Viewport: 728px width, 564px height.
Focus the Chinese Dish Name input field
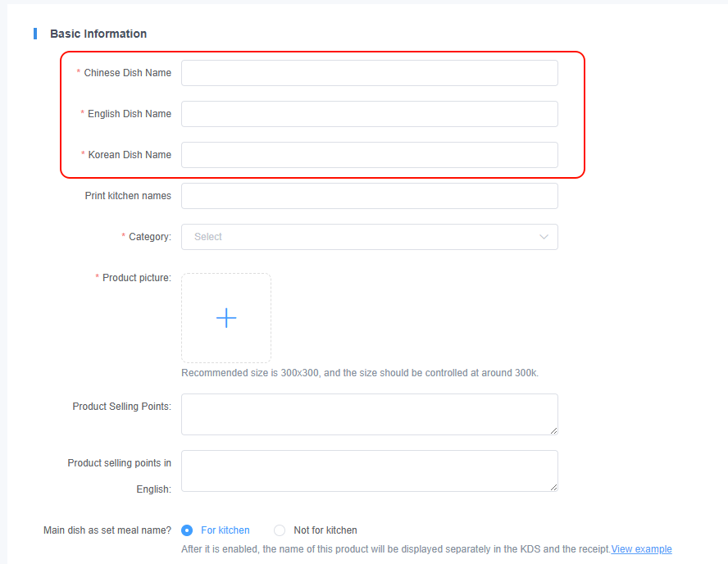point(369,73)
